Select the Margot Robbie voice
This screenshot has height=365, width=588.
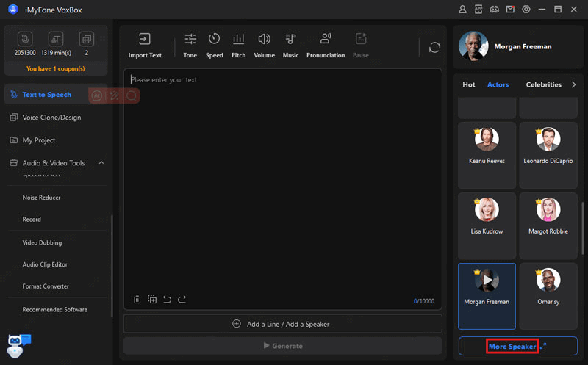[548, 225]
